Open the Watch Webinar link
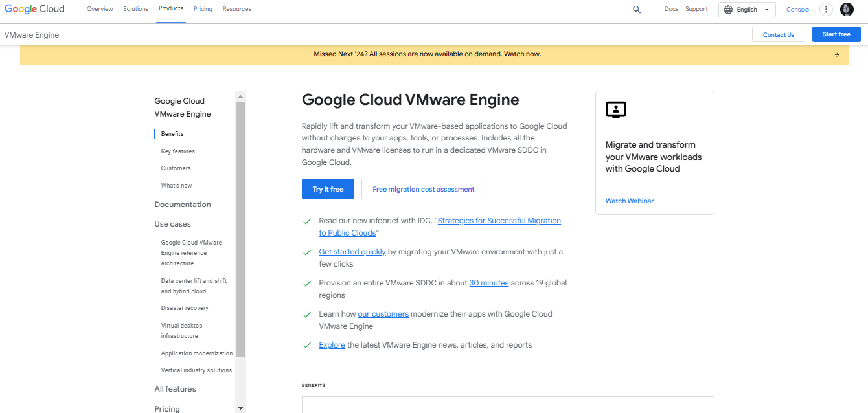The width and height of the screenshot is (868, 413). (630, 201)
